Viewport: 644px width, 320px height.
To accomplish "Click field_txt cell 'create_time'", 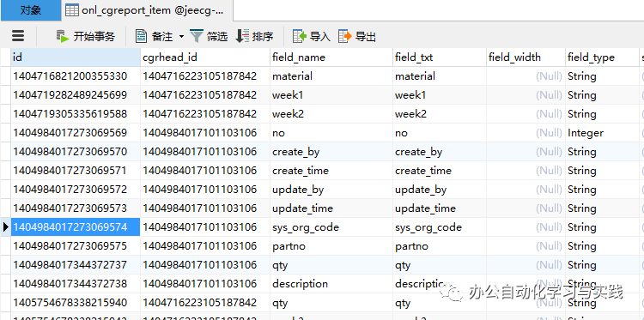I will [x=440, y=171].
